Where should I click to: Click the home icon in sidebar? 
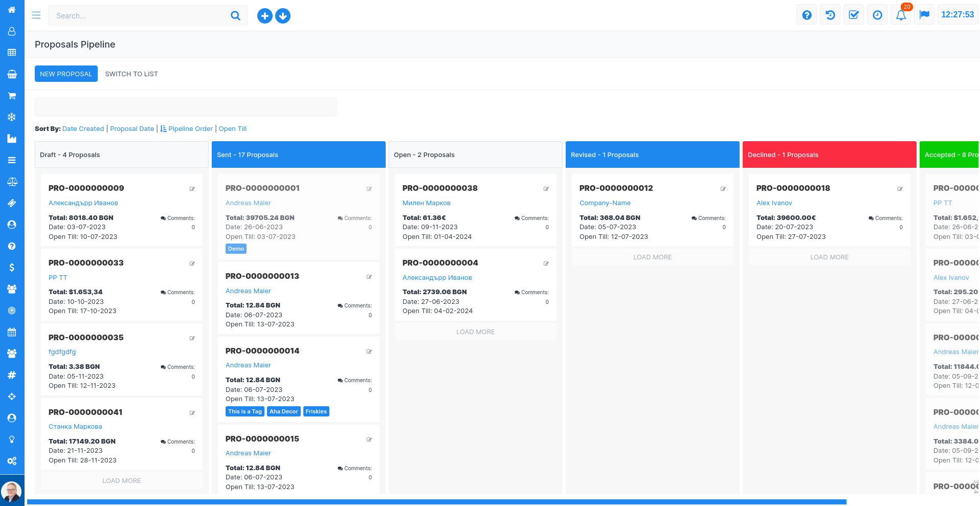(x=12, y=10)
